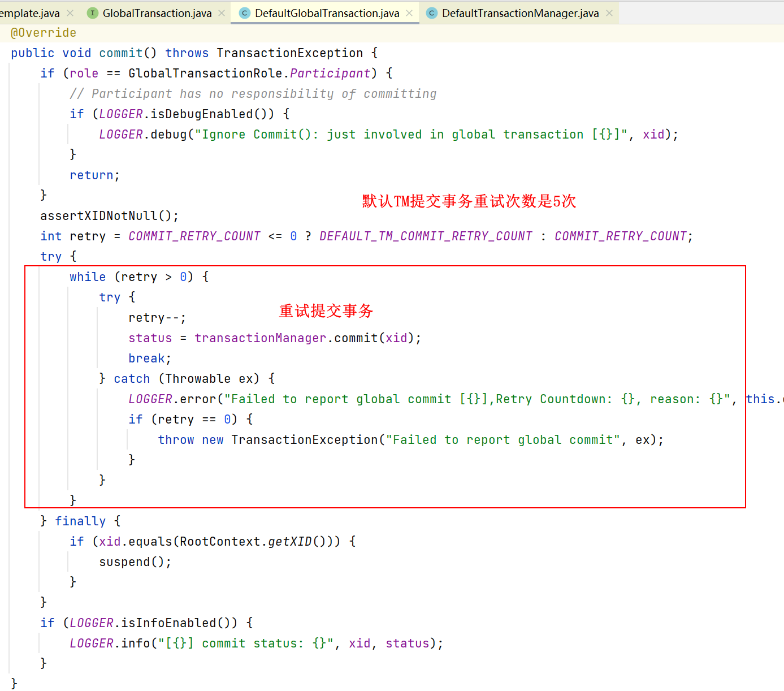Click 'throw new TransactionException' statement

[x=411, y=440]
